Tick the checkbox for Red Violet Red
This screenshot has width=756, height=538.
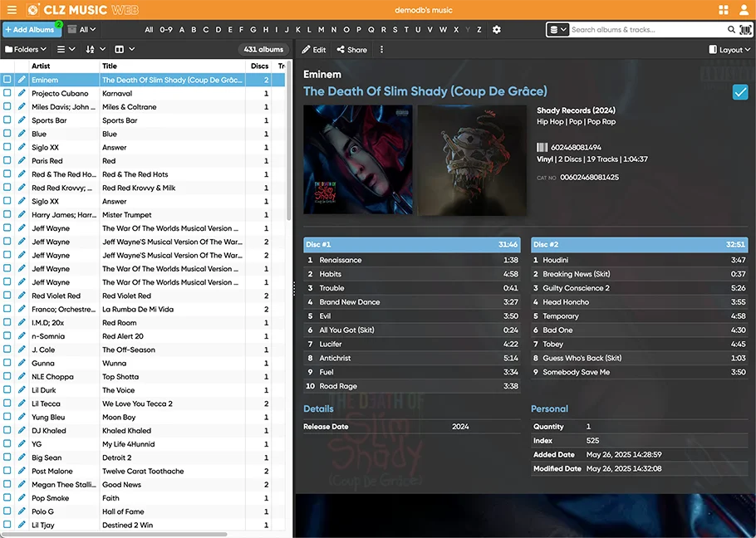tap(7, 296)
